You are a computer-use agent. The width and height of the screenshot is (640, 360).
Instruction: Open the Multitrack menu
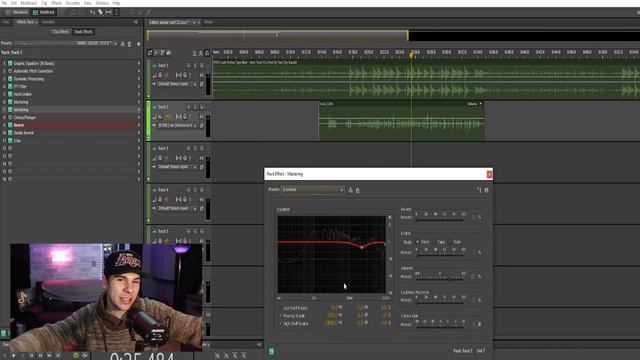pos(29,3)
